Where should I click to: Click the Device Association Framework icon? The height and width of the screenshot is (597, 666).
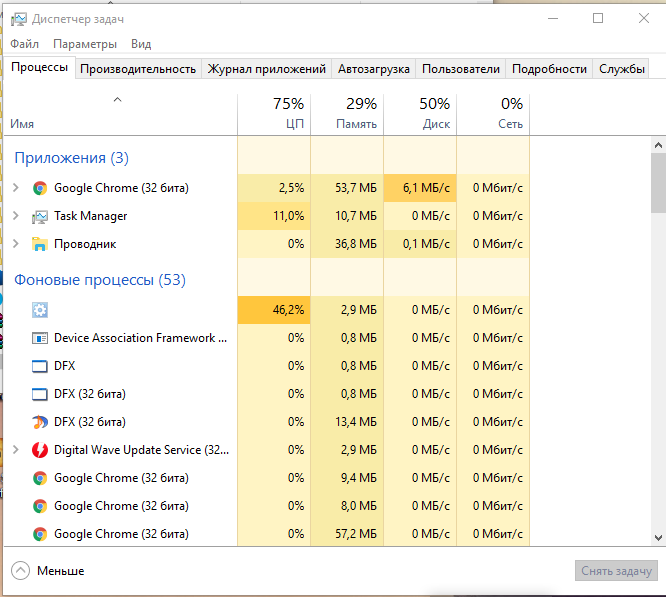pyautogui.click(x=40, y=338)
